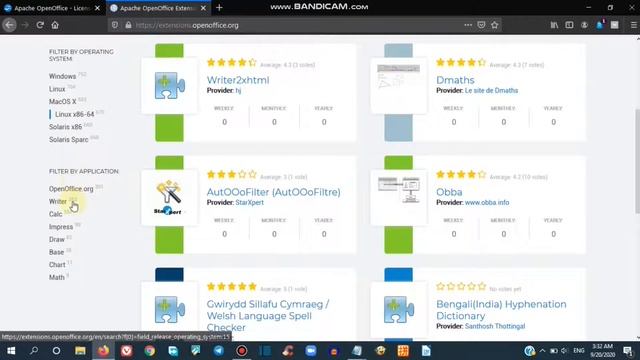Reload the page with refresh icon
Image resolution: width=640 pixels, height=360 pixels.
click(40, 25)
